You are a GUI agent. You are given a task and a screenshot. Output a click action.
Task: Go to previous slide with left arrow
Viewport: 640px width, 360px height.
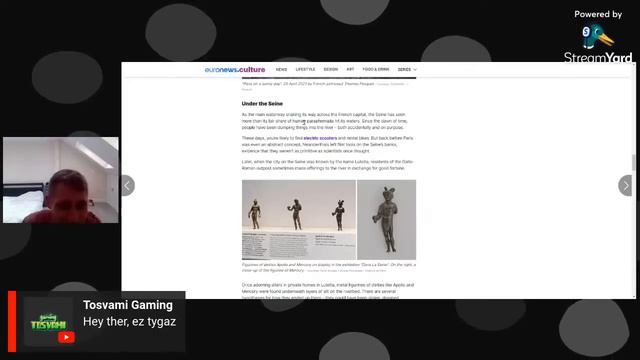click(128, 186)
